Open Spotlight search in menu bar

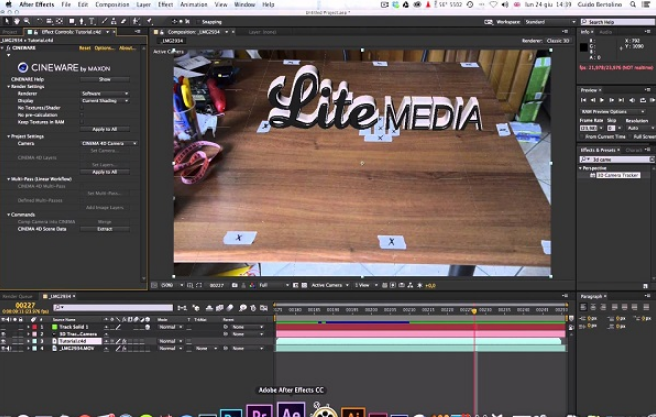[x=633, y=4]
